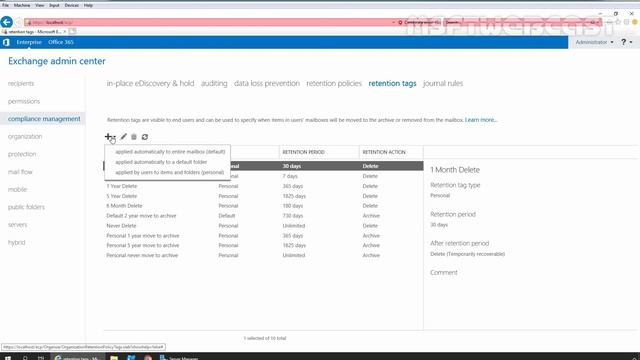
Task: Select Personal never move to archive row
Action: [263, 255]
